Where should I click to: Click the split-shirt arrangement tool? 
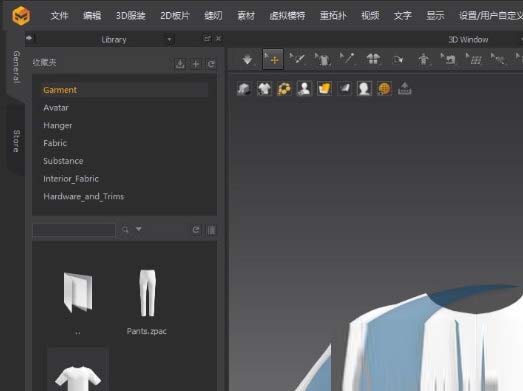coord(373,59)
